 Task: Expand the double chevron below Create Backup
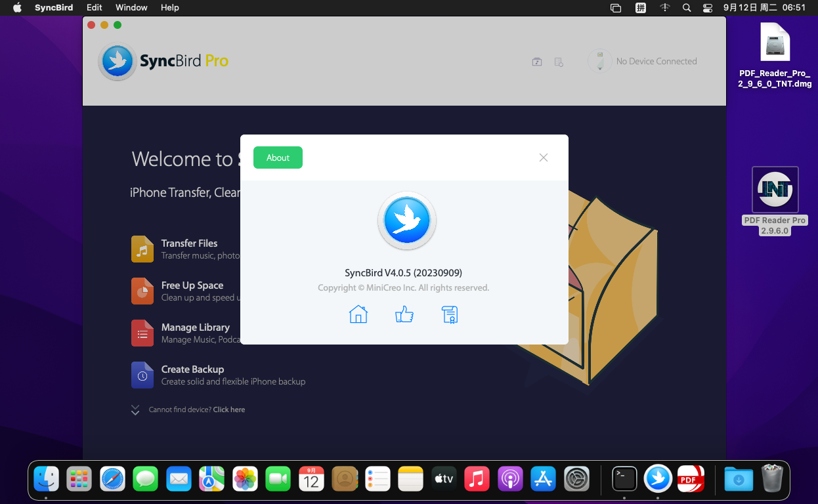click(x=135, y=410)
